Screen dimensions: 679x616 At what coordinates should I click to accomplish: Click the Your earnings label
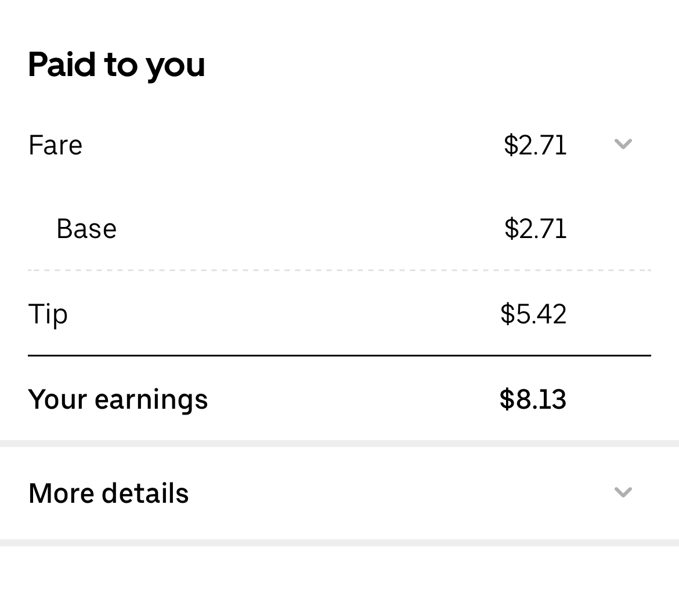(x=118, y=398)
